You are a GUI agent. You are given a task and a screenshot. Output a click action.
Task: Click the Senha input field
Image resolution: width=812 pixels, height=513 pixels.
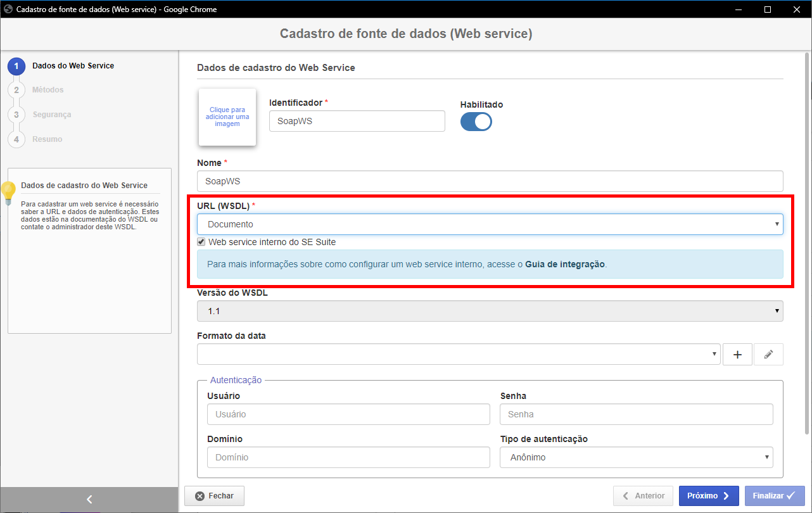637,414
